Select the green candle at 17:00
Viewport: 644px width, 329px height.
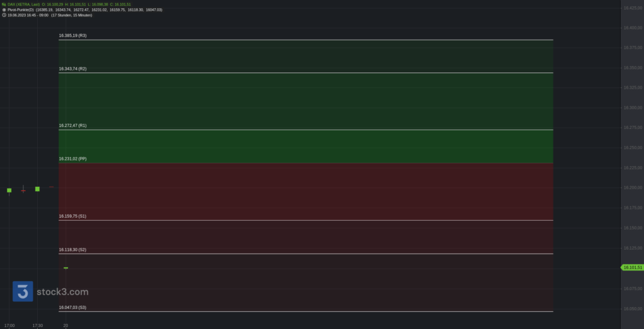(x=9, y=190)
